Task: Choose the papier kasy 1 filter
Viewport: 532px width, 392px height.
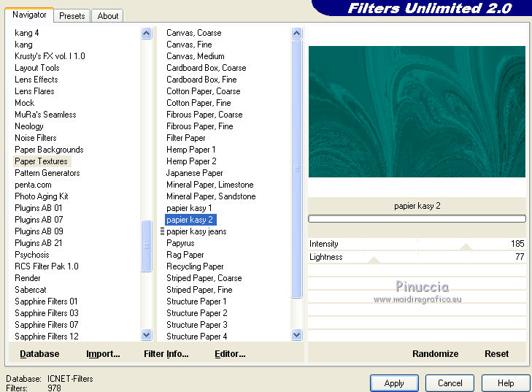Action: (x=189, y=208)
